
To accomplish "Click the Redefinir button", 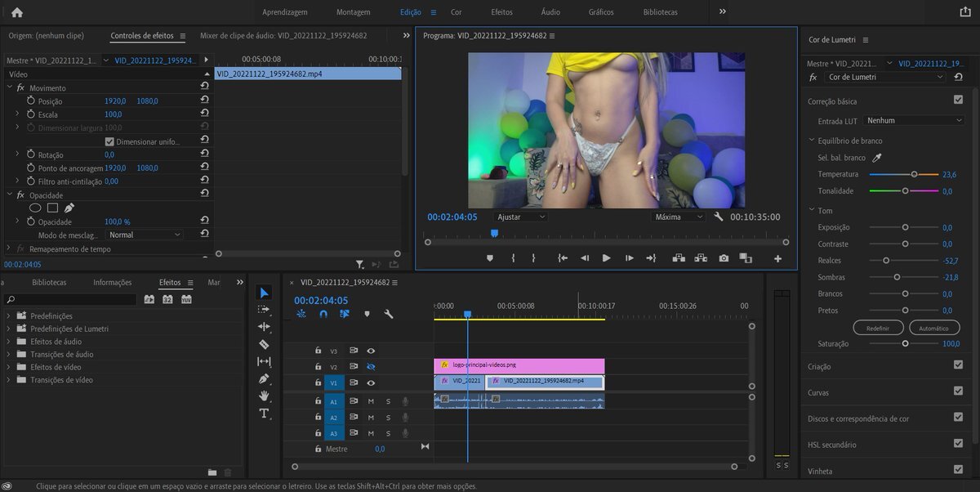I will click(x=878, y=328).
